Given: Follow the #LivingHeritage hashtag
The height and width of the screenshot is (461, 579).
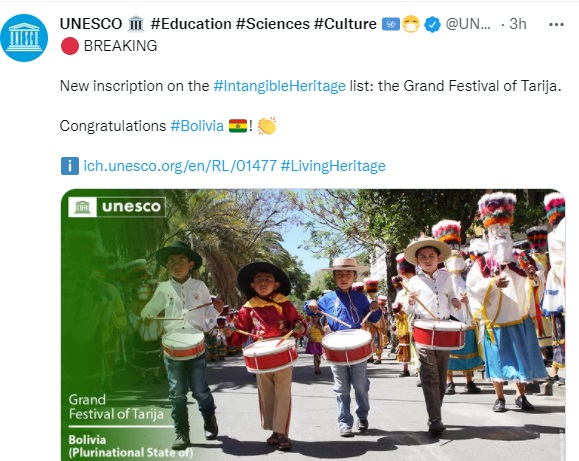Looking at the screenshot, I should click(333, 166).
